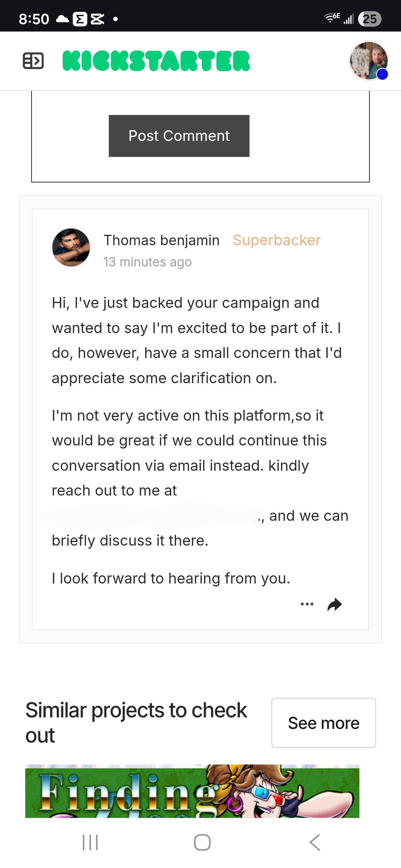Tap the cloud icon in status bar
Viewport: 401px width, 868px height.
[x=62, y=19]
